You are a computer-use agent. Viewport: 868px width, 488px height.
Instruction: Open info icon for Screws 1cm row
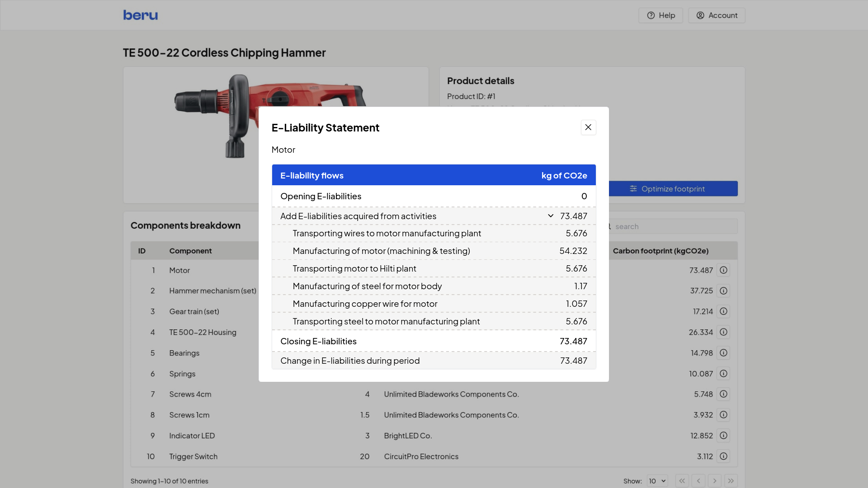[x=723, y=415]
